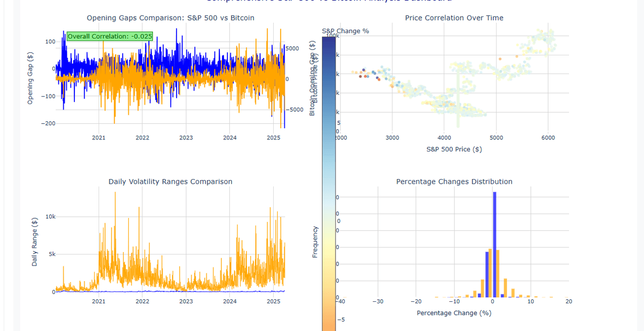
Task: Click the "4000" tick on the S&P 500 Price axis
Action: [444, 138]
